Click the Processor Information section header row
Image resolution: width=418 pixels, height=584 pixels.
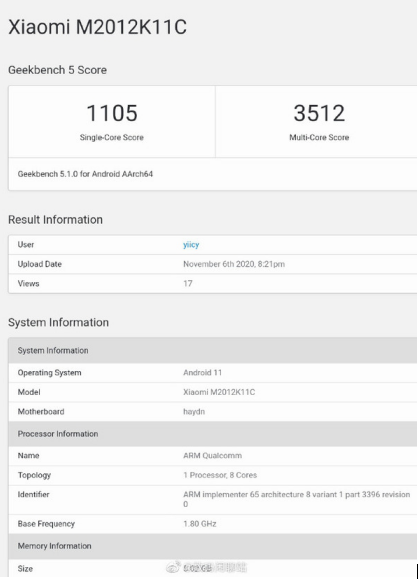tap(212, 434)
